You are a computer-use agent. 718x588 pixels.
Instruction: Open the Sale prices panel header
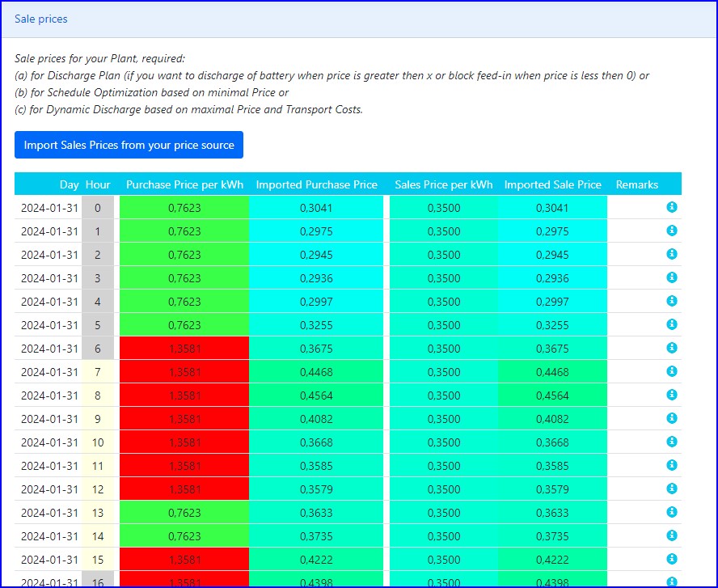tap(41, 19)
